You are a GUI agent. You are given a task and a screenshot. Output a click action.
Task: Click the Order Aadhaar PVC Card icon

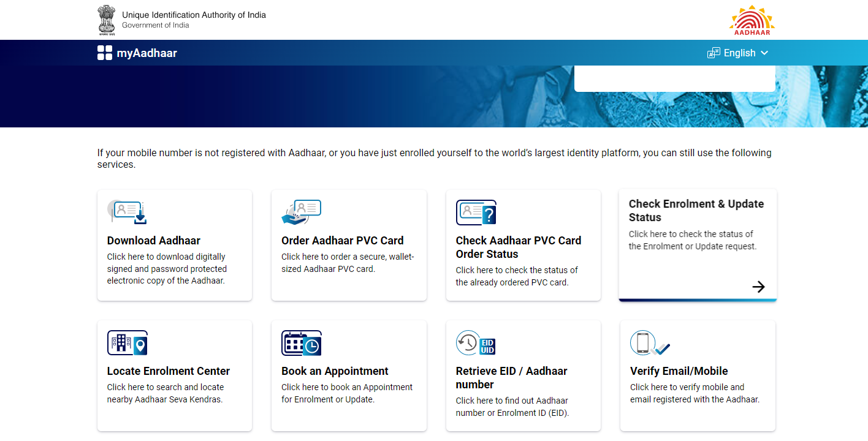click(x=302, y=212)
